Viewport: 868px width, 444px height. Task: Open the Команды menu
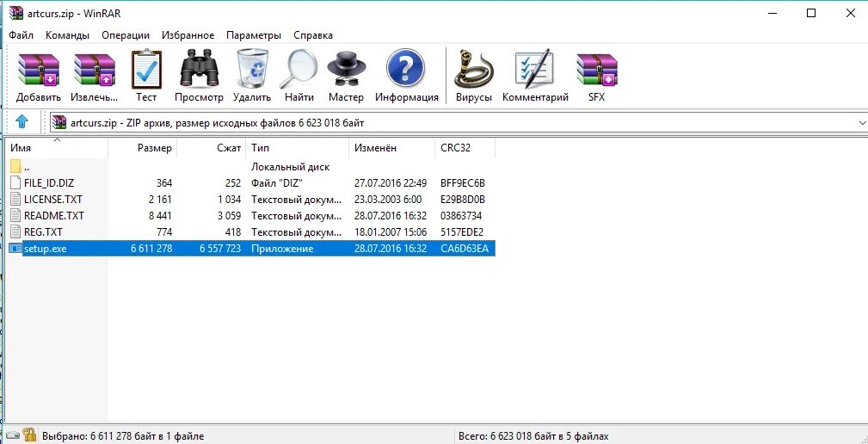click(x=68, y=35)
